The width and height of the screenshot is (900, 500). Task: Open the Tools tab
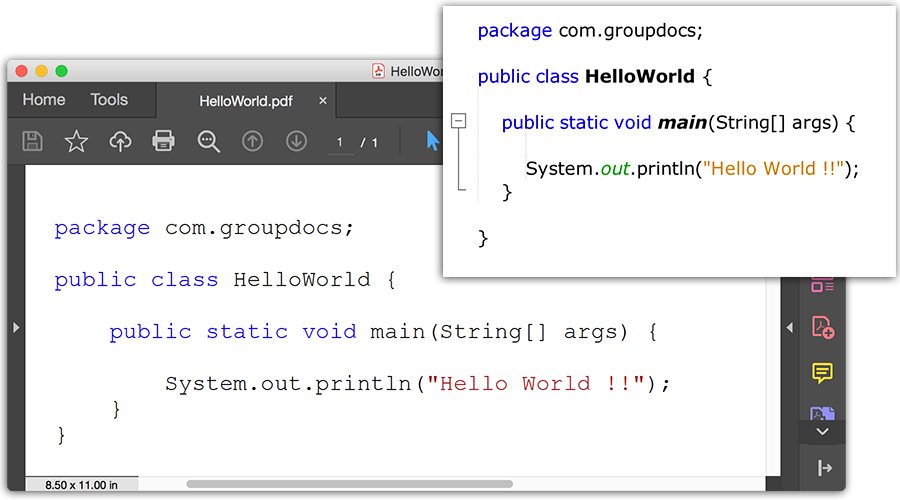(x=109, y=100)
